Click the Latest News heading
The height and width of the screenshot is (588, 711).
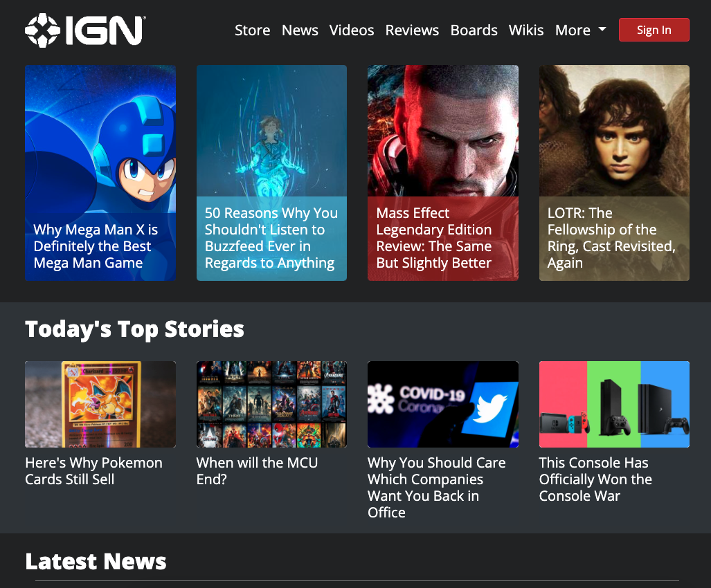pos(96,561)
